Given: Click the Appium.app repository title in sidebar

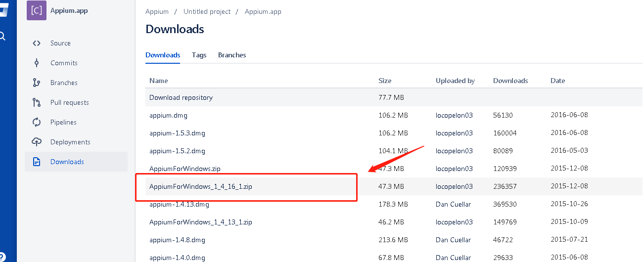Looking at the screenshot, I should tap(69, 10).
